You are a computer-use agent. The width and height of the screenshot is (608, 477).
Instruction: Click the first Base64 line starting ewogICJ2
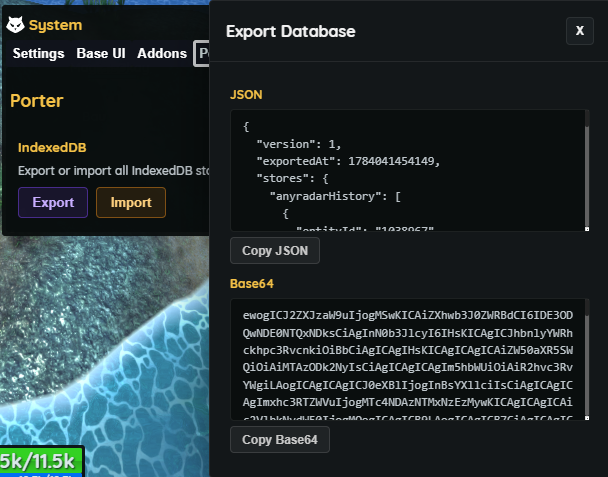click(408, 315)
